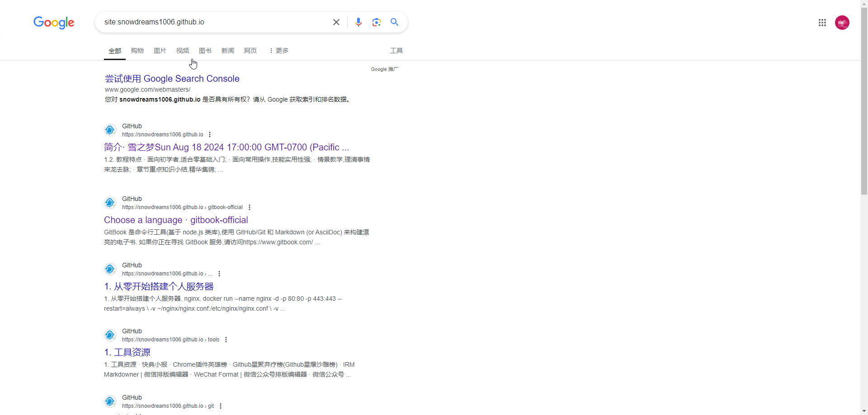
Task: Click the magnifying glass search button
Action: point(394,22)
